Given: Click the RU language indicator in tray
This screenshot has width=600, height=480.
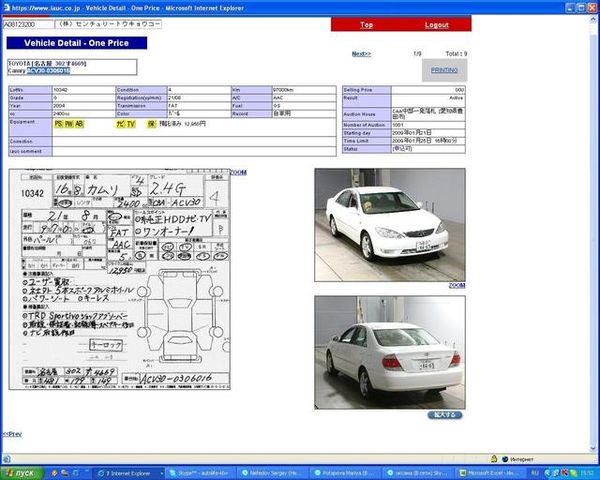Looking at the screenshot, I should pyautogui.click(x=535, y=473).
